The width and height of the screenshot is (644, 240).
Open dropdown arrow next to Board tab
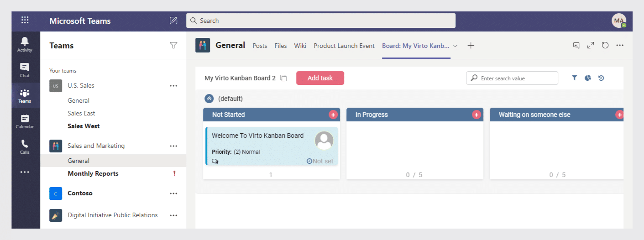[455, 46]
